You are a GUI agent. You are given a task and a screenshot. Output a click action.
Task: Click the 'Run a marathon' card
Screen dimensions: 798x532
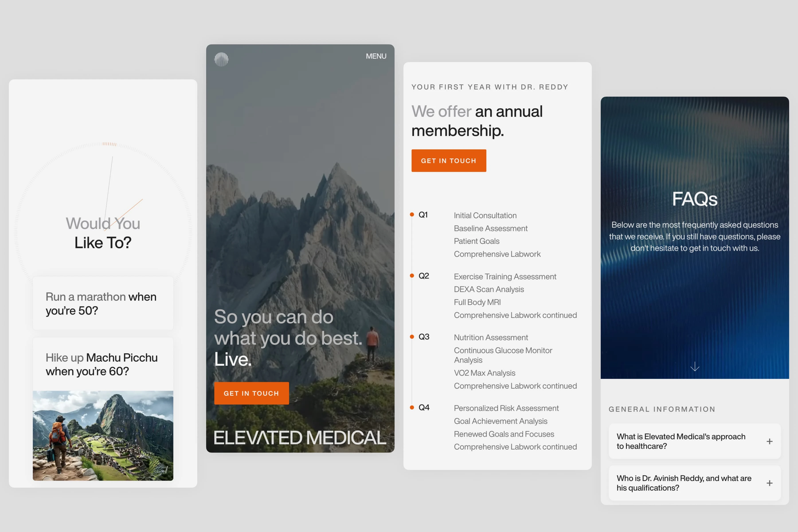point(103,303)
